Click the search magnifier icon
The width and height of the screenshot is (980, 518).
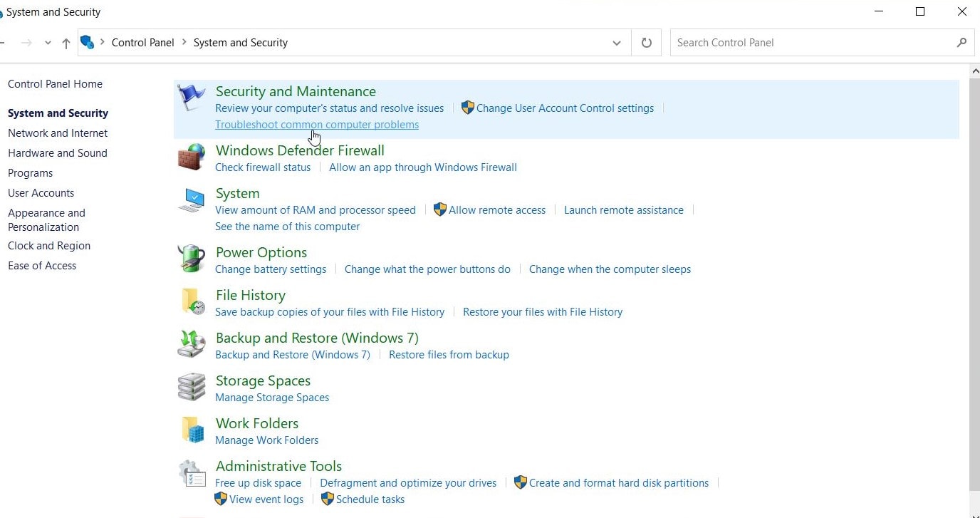click(961, 42)
